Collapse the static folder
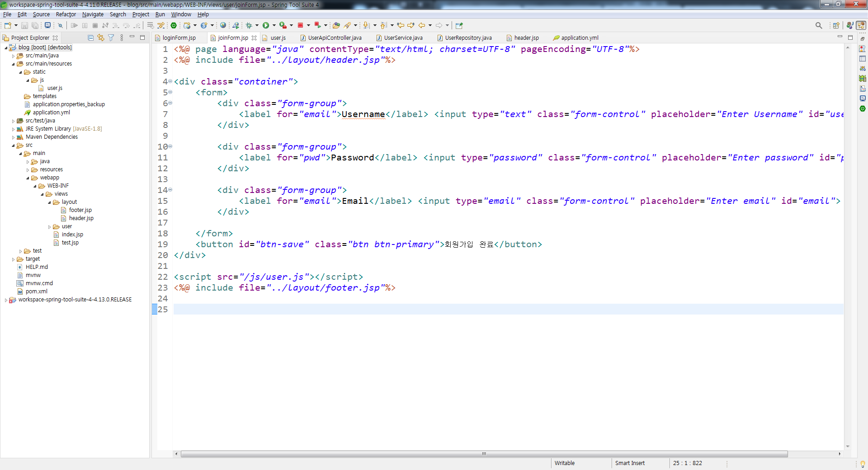868x470 pixels. pos(20,72)
